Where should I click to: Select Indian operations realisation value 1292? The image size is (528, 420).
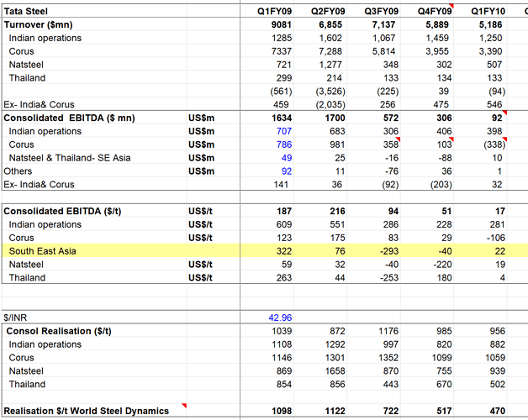335,344
